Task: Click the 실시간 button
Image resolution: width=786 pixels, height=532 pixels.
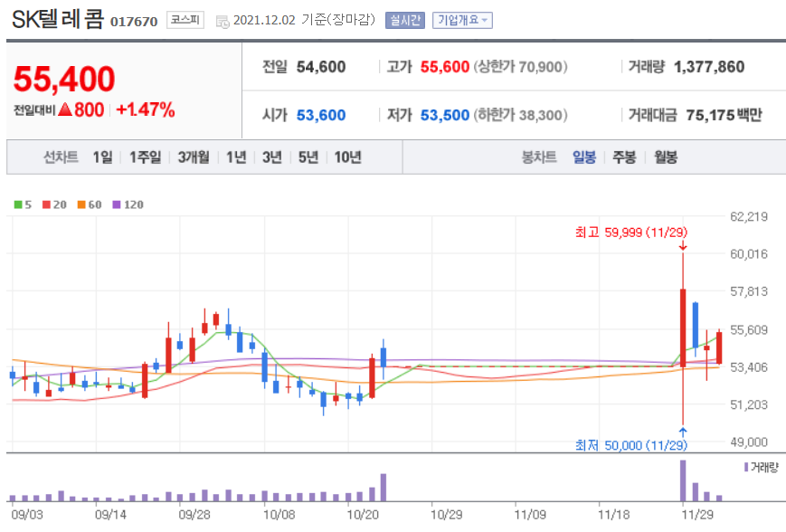Action: [x=405, y=20]
